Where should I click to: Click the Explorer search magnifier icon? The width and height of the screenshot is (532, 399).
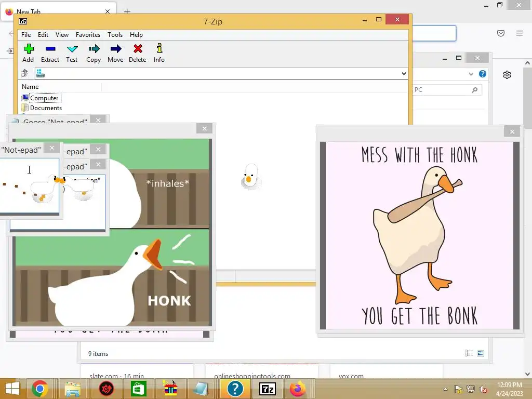click(475, 90)
